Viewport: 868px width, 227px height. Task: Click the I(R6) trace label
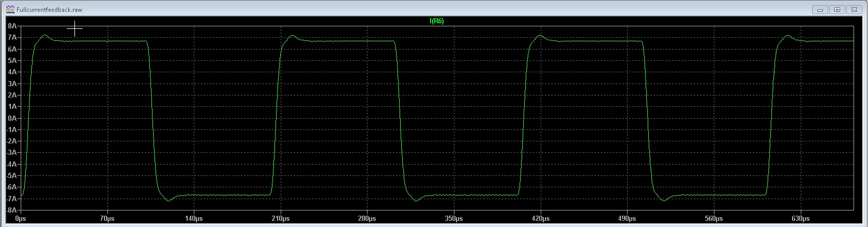(436, 21)
